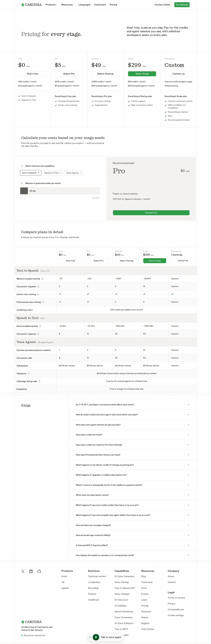Image resolution: width=211 pixels, height=644 pixels.
Task: Click info icon next to Minutes included monthly
Action: point(42,279)
